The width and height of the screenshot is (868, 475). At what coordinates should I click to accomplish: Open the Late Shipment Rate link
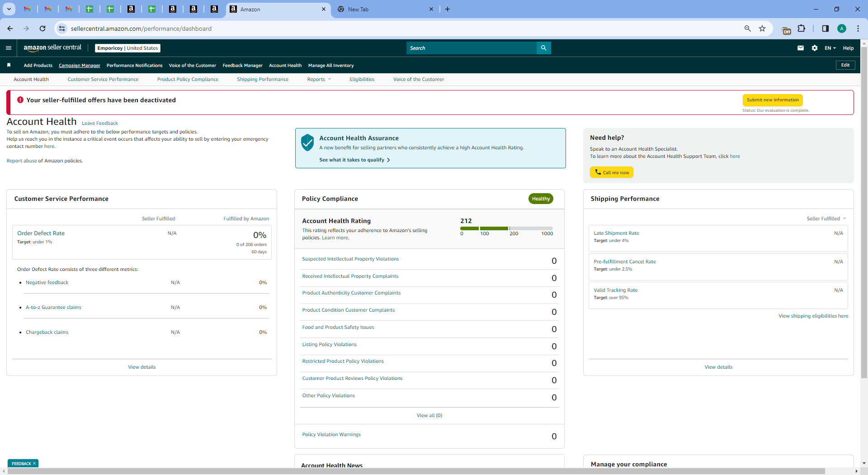(616, 233)
